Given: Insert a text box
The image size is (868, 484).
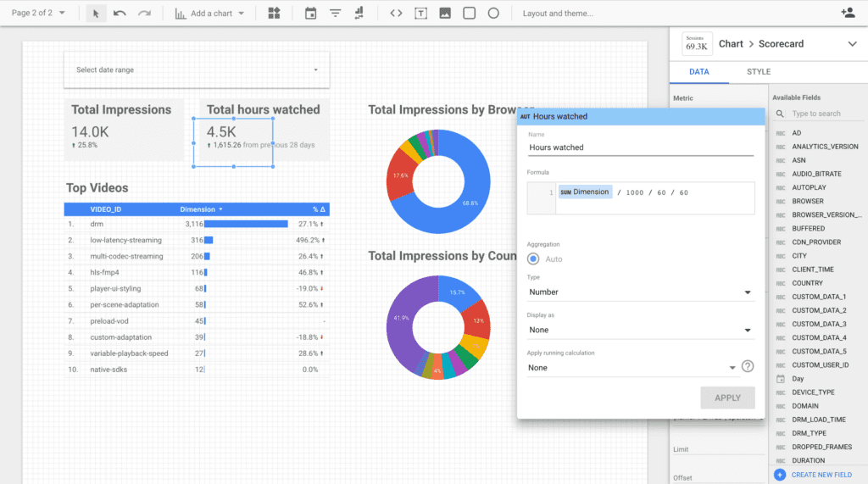Looking at the screenshot, I should 420,14.
